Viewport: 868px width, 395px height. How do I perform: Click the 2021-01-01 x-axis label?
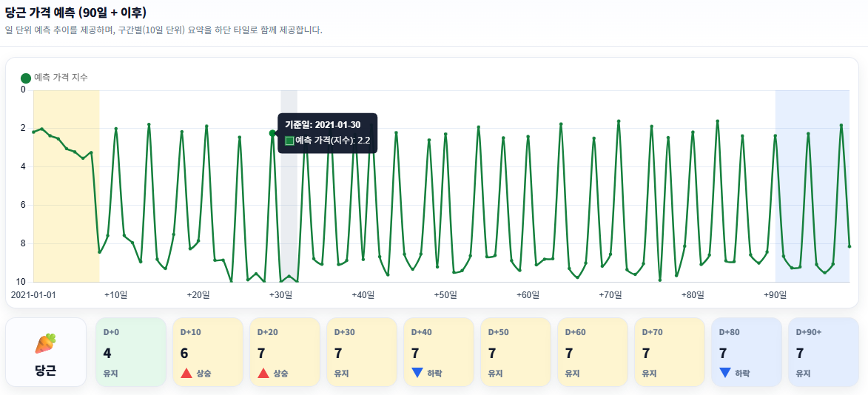coord(33,295)
